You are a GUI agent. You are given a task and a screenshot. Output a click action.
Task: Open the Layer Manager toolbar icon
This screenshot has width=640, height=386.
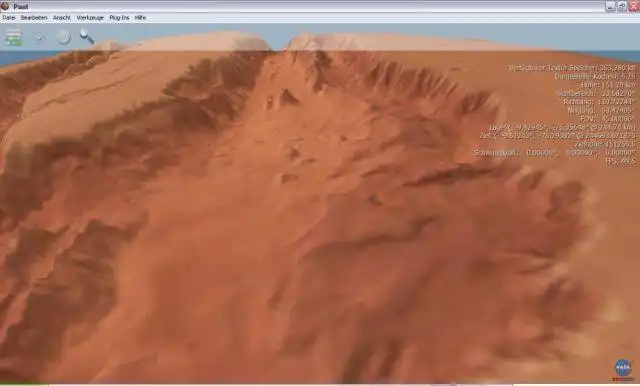pos(13,37)
